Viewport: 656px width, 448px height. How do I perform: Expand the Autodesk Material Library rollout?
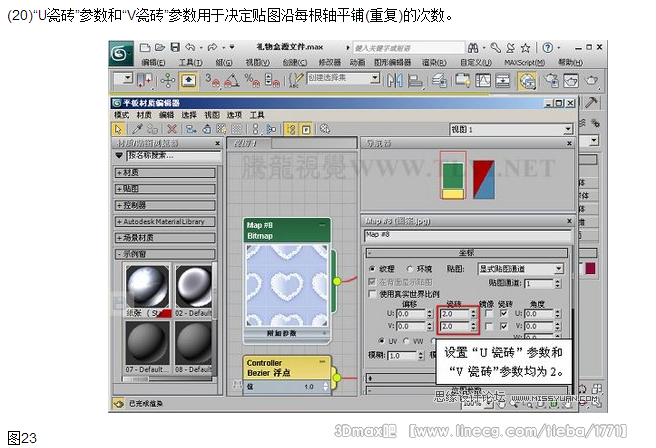tap(165, 221)
